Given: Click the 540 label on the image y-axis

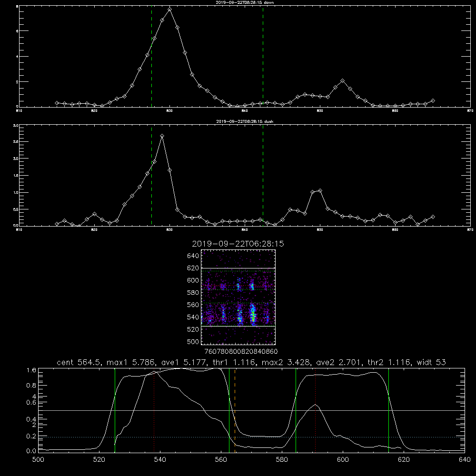Looking at the screenshot, I should [x=193, y=317].
